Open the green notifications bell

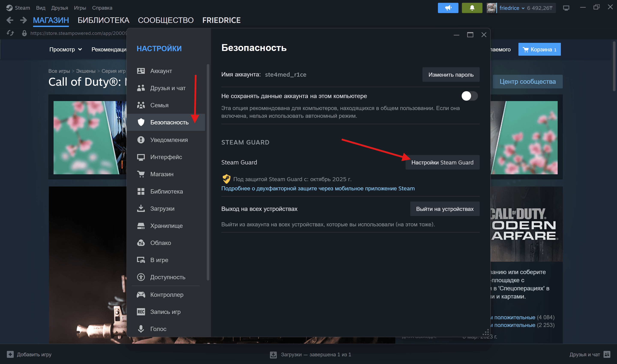point(472,8)
